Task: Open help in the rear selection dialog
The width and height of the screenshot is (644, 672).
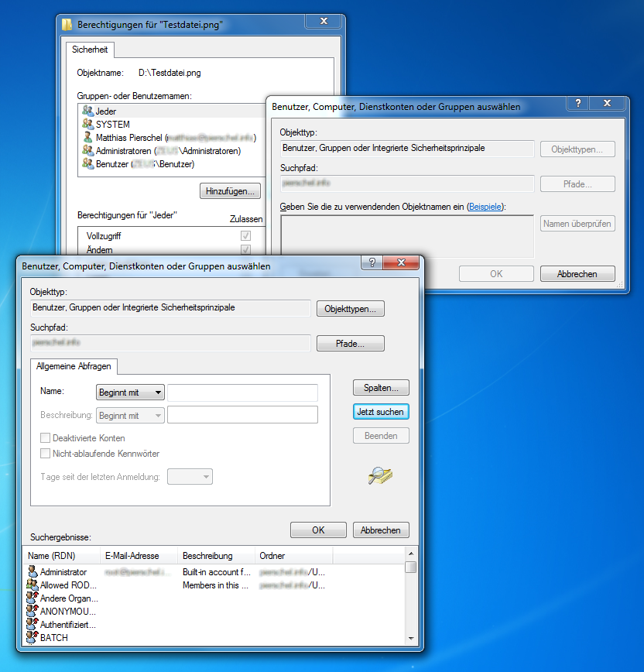Action: 578,103
